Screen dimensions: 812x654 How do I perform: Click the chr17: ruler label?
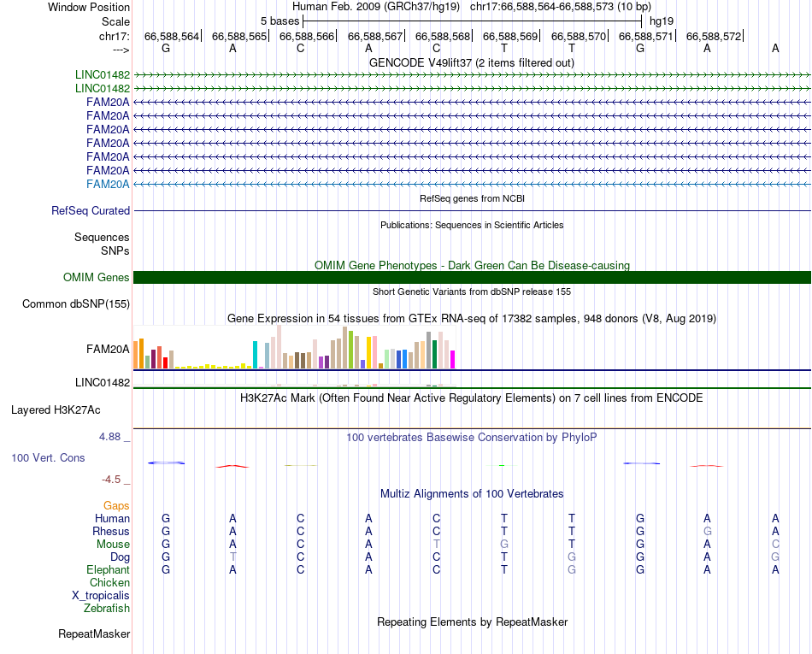click(x=115, y=36)
